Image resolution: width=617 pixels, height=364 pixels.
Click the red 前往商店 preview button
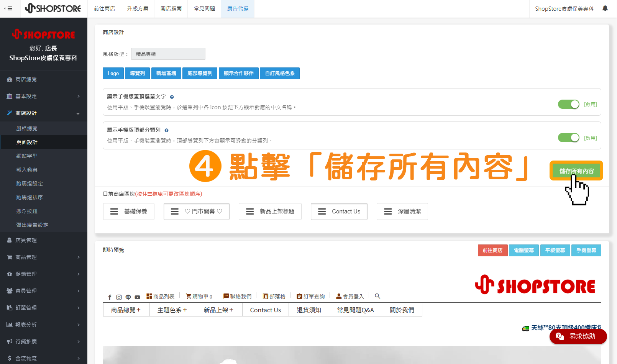pyautogui.click(x=493, y=250)
